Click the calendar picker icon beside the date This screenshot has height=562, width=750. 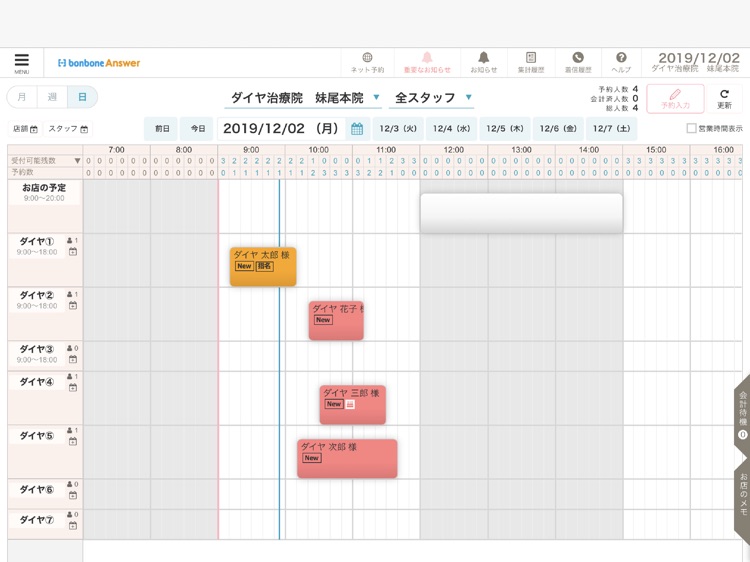point(357,129)
